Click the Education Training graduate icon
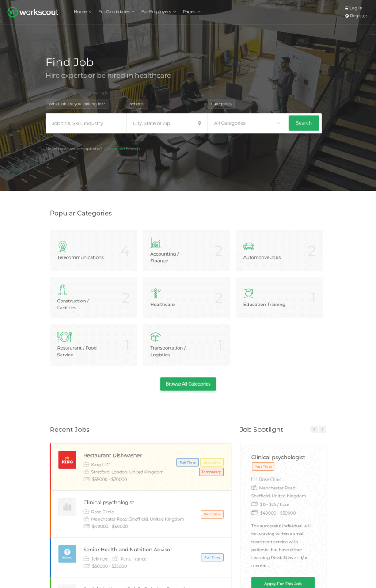This screenshot has width=376, height=588. 248,293
